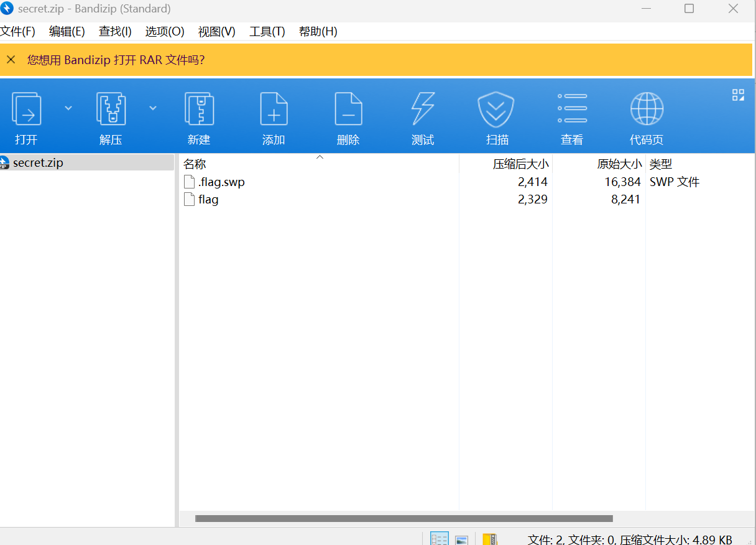
Task: Click original size 8,241 cell
Action: tap(626, 200)
